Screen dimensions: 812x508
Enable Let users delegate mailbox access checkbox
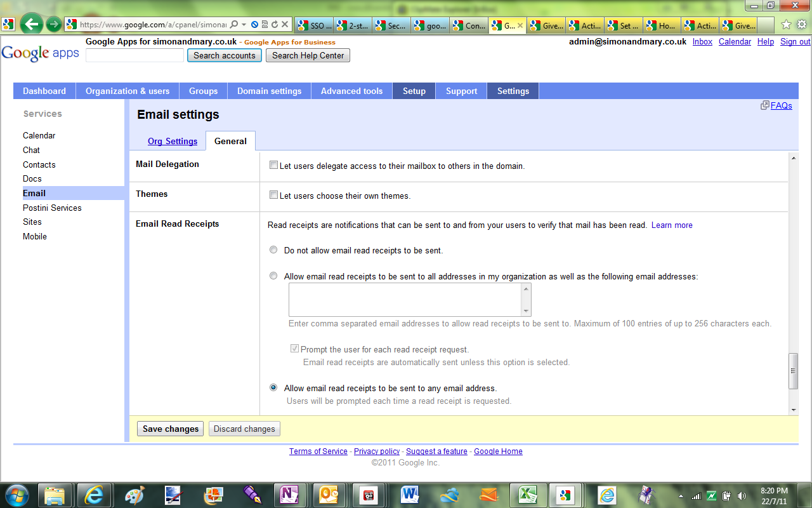pyautogui.click(x=273, y=165)
